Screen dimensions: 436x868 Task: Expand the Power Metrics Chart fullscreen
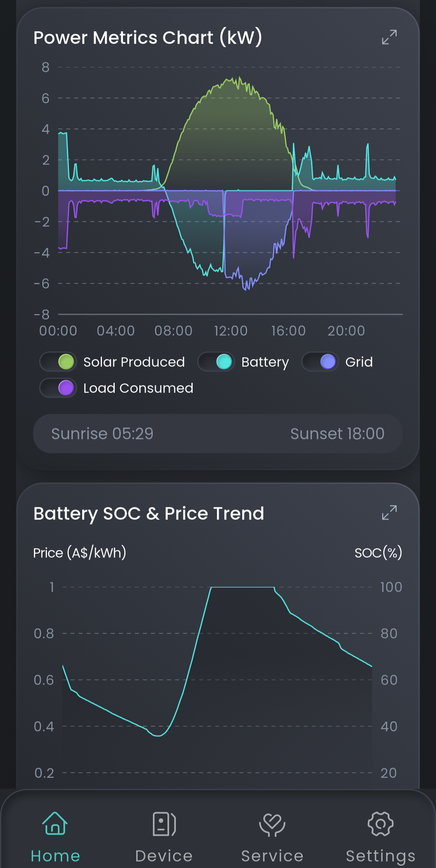pyautogui.click(x=389, y=37)
